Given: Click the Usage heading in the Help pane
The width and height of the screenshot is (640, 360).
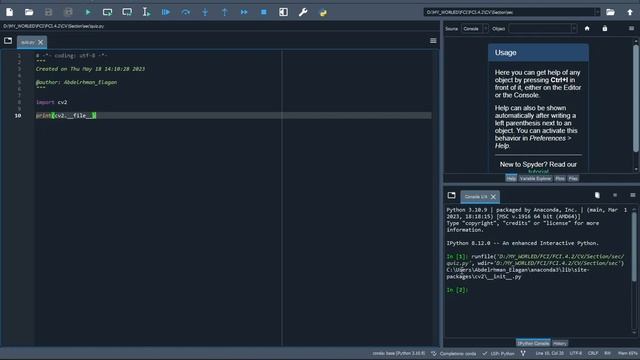Looking at the screenshot, I should coord(505,53).
